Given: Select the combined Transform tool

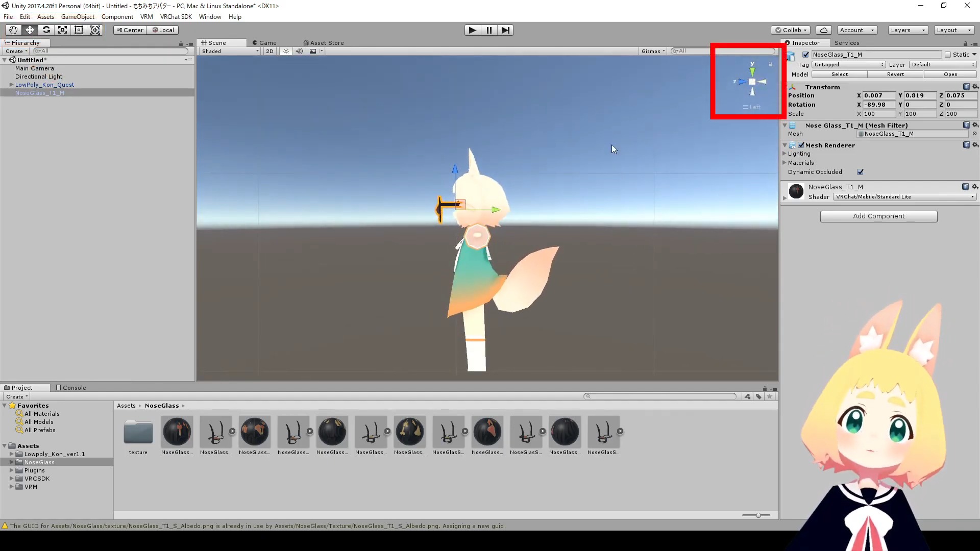Looking at the screenshot, I should coord(95,30).
